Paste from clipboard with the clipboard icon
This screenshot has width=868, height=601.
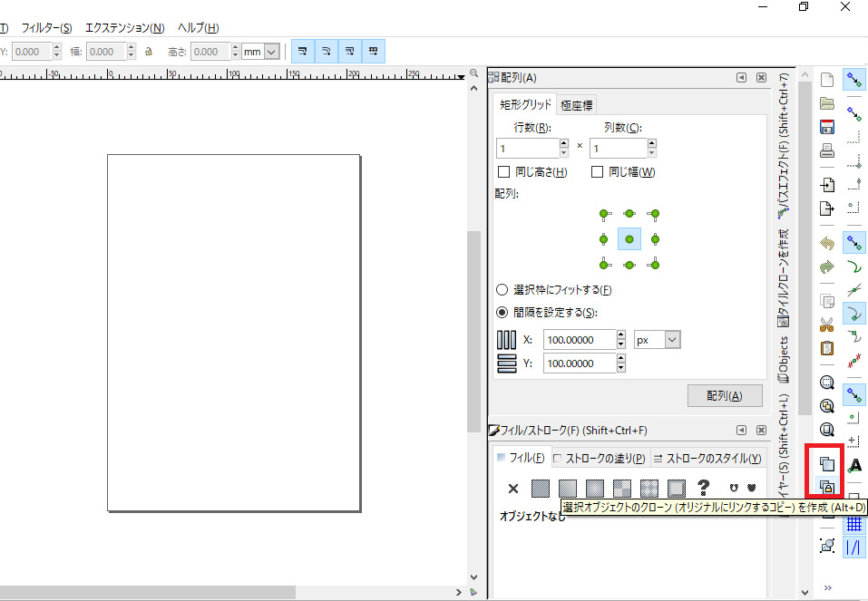(827, 348)
